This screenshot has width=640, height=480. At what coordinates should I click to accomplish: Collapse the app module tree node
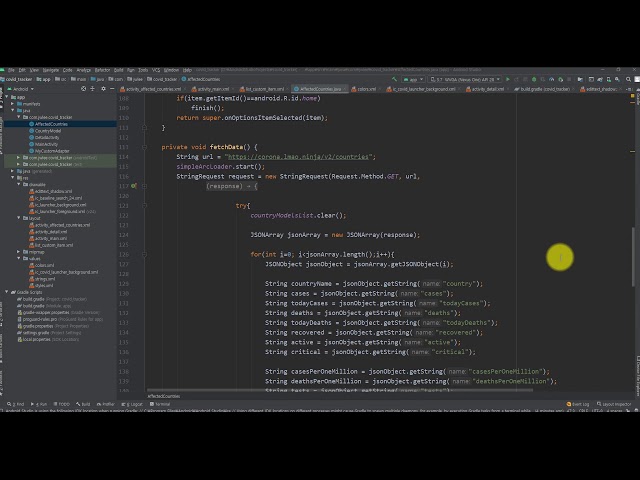[x=7, y=97]
